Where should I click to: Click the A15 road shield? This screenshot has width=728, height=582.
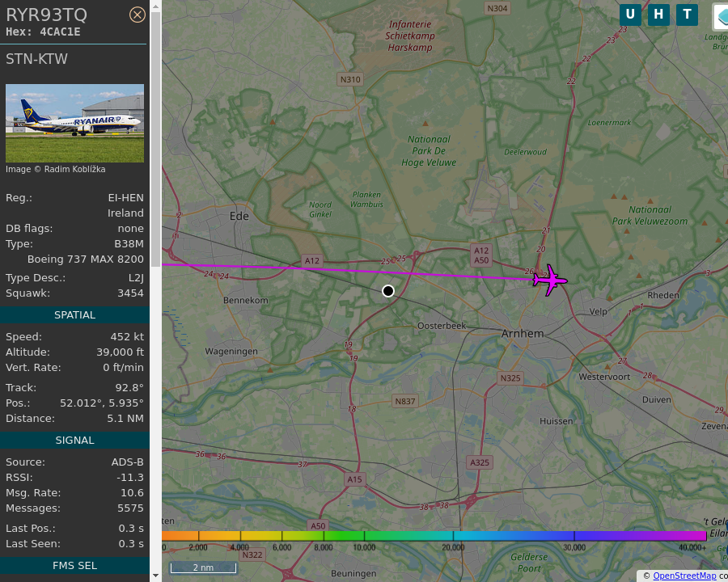click(x=355, y=479)
